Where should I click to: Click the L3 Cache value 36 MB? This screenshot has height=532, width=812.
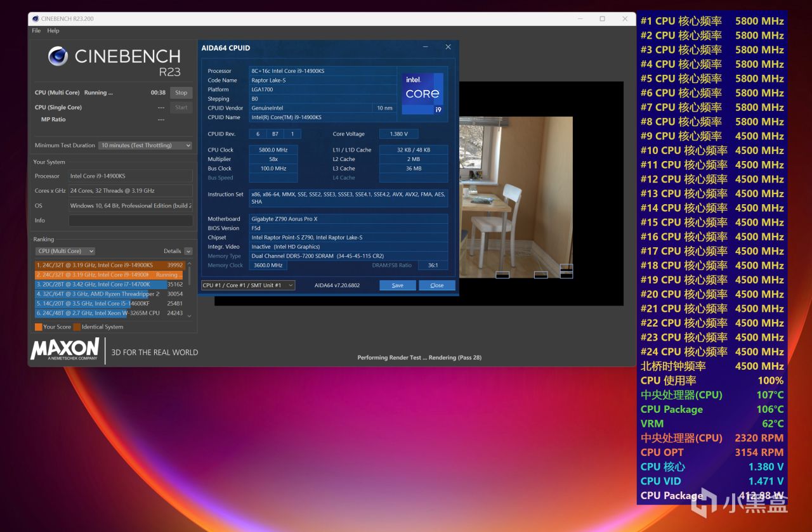(414, 169)
